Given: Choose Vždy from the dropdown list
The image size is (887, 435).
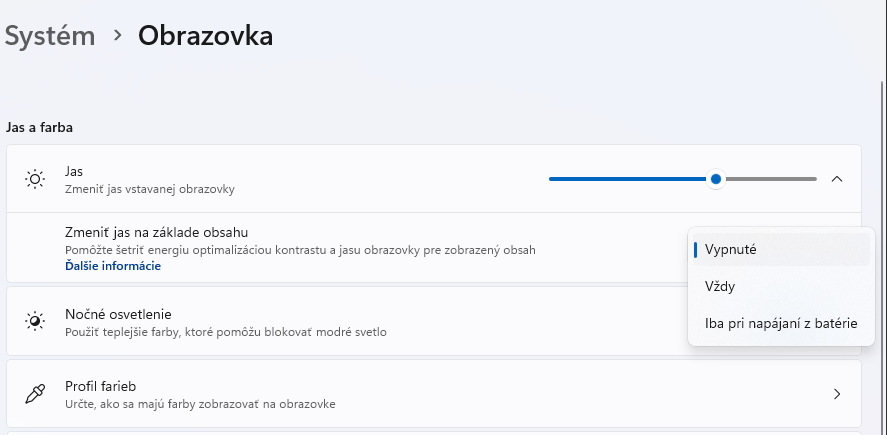Looking at the screenshot, I should click(720, 286).
